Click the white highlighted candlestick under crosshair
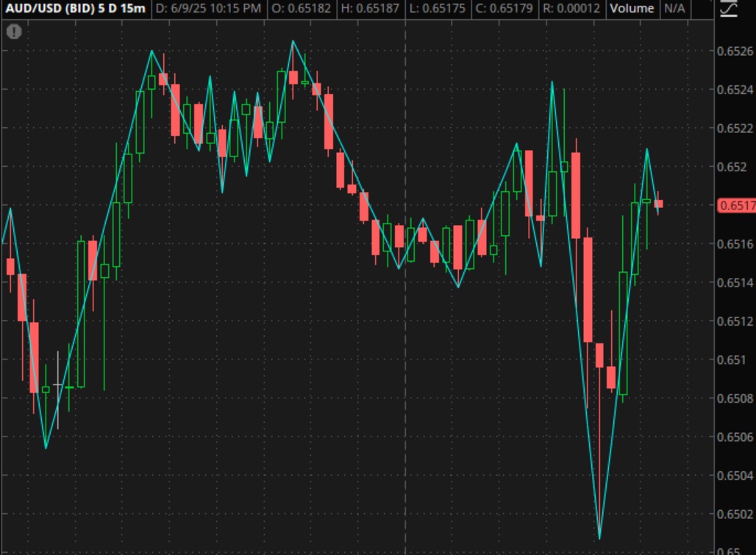 [x=58, y=390]
